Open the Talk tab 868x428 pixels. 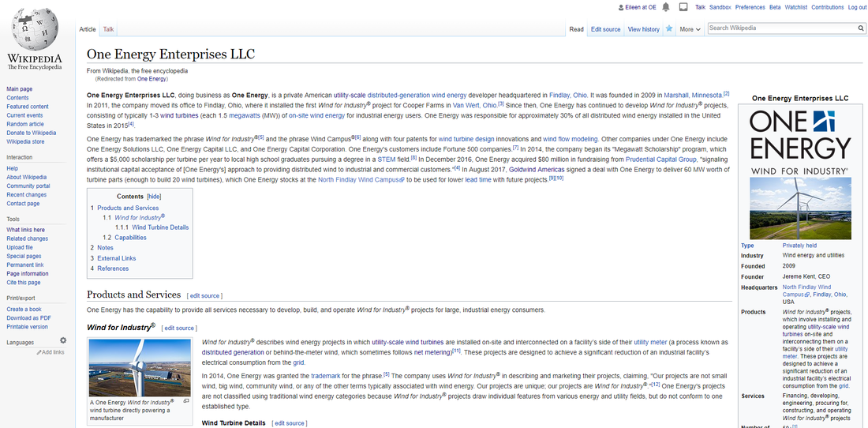[109, 29]
